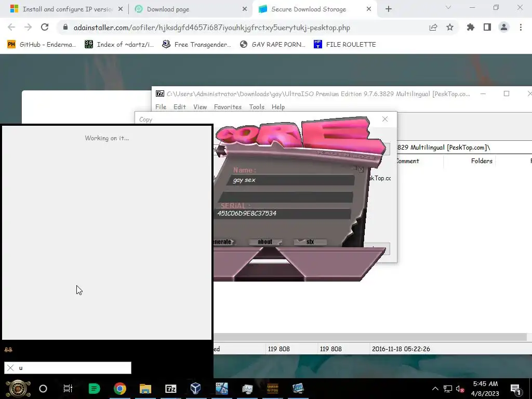Click the 7-Zip title bar icon
Screen dimensions: 532x399
[160, 94]
